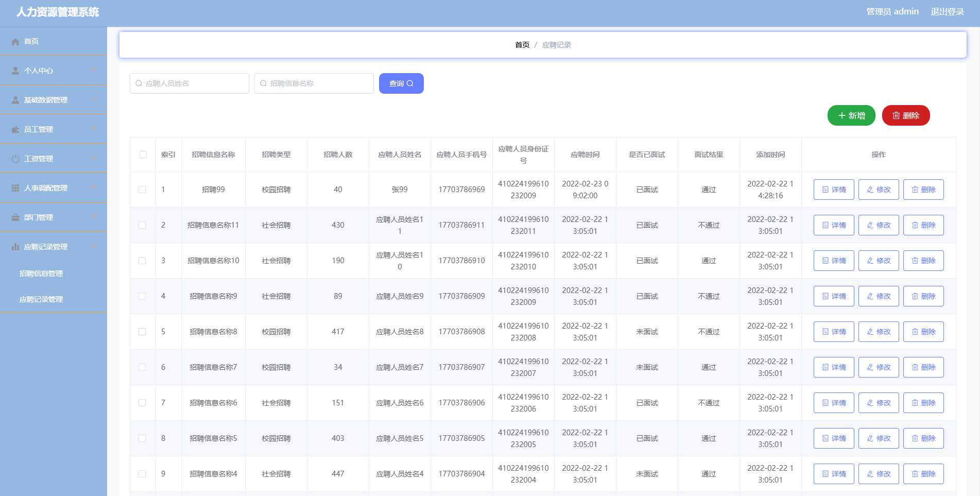Click the 工资管理 power icon
This screenshot has width=980, height=496.
[x=15, y=159]
